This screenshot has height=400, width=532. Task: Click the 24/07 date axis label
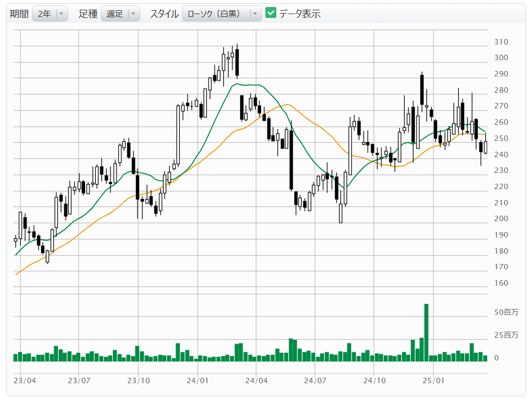315,380
